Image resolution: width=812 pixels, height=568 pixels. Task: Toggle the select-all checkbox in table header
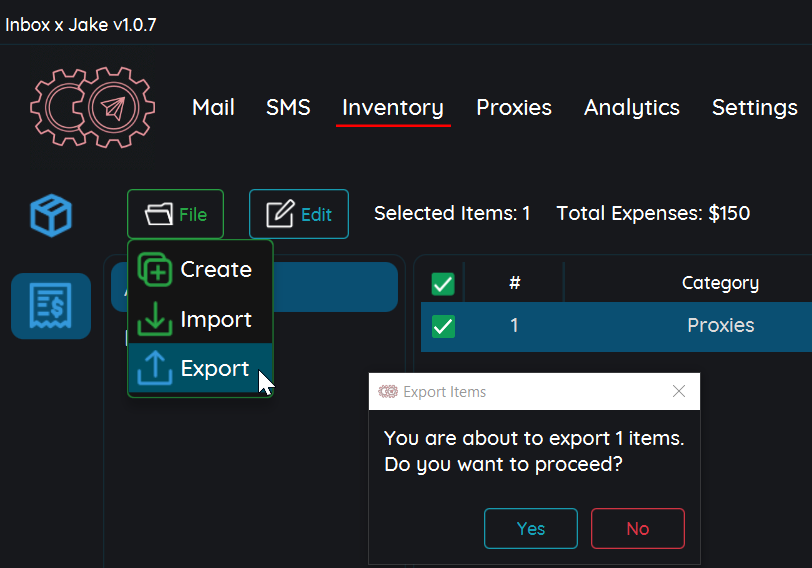pos(443,284)
